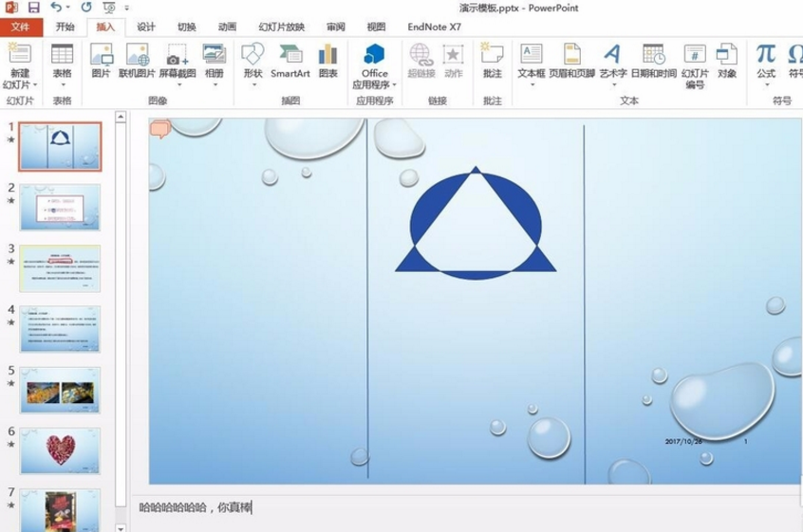Click the New Slide (新建幻灯片) icon
Screen dimensions: 803x532
(20, 54)
